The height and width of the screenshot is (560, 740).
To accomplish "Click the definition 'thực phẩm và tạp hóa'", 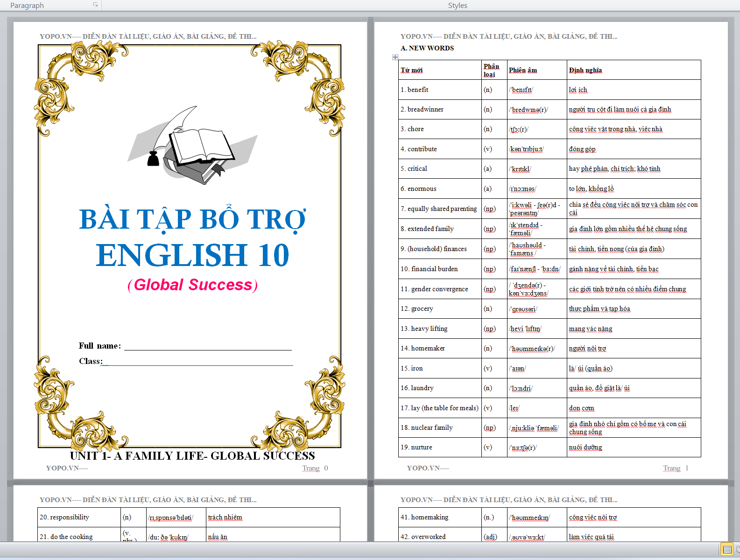I will point(599,308).
